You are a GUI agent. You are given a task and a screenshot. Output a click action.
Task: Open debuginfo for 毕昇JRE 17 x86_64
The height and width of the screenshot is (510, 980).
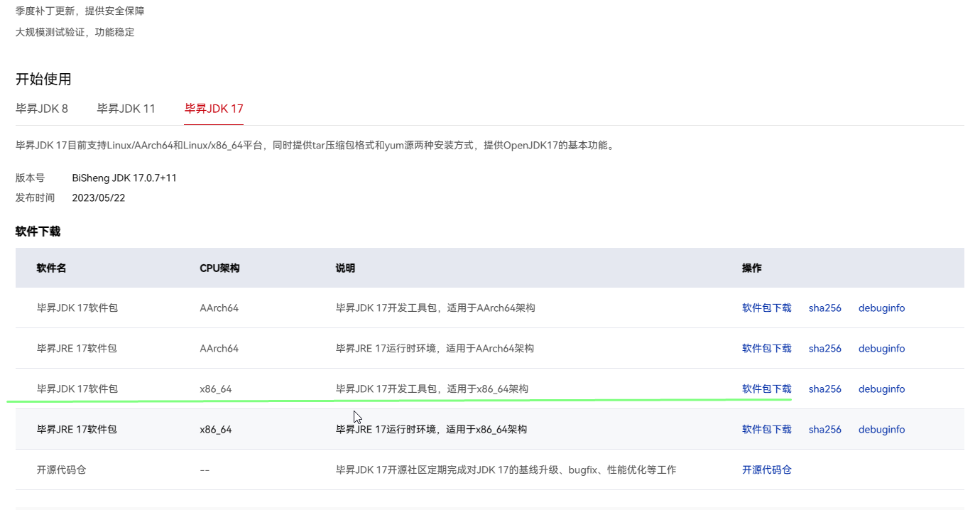pos(882,430)
